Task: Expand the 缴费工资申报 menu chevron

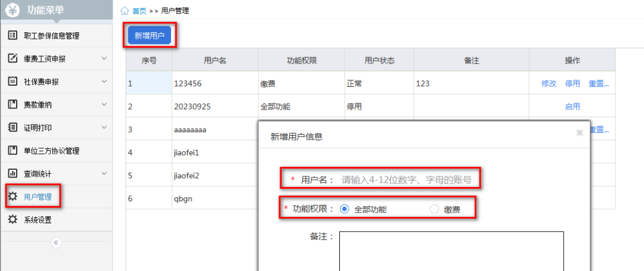Action: pos(104,58)
